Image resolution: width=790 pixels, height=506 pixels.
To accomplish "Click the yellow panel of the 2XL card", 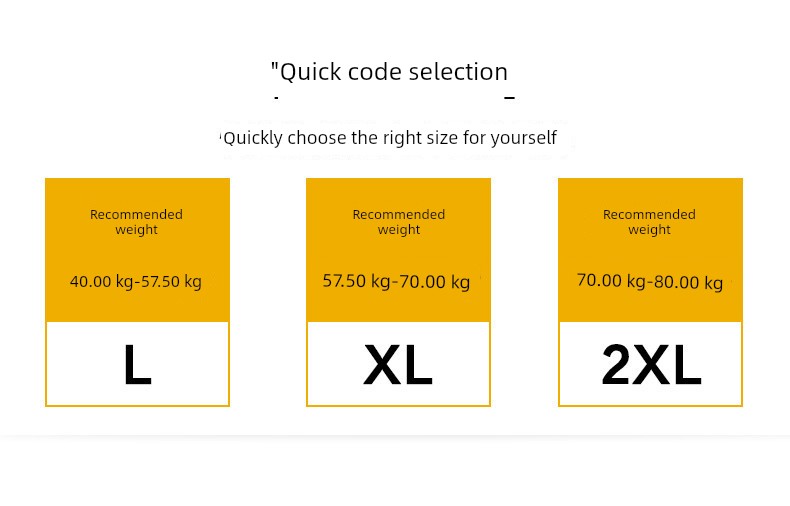I will coord(650,250).
